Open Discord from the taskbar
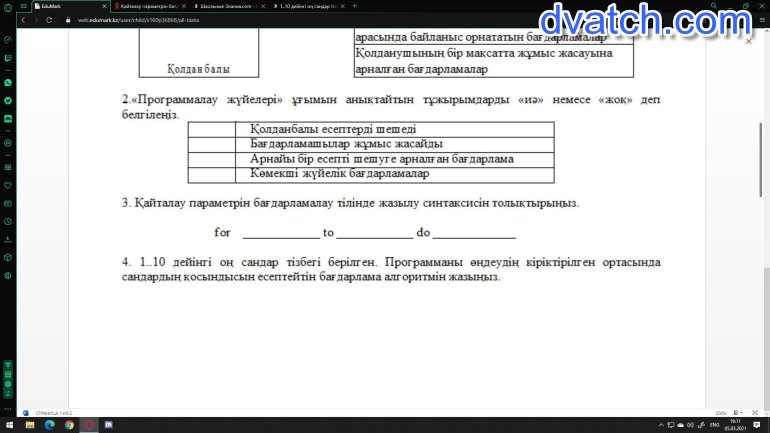Image resolution: width=770 pixels, height=433 pixels. (x=109, y=425)
